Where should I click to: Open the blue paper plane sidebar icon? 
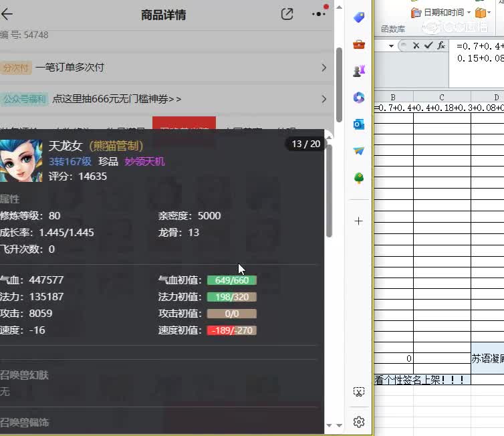click(x=359, y=151)
